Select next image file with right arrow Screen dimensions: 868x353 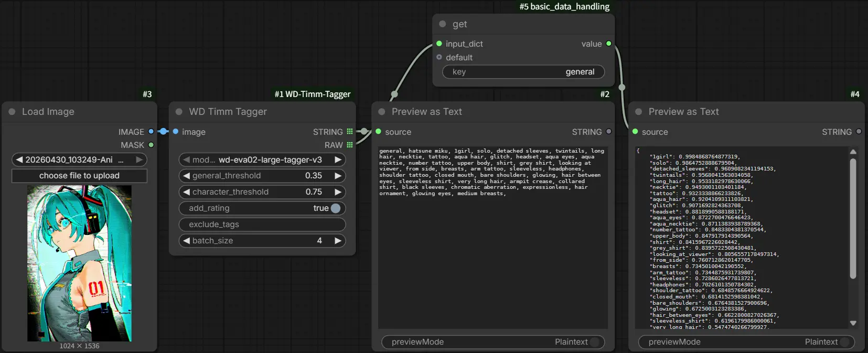(140, 159)
